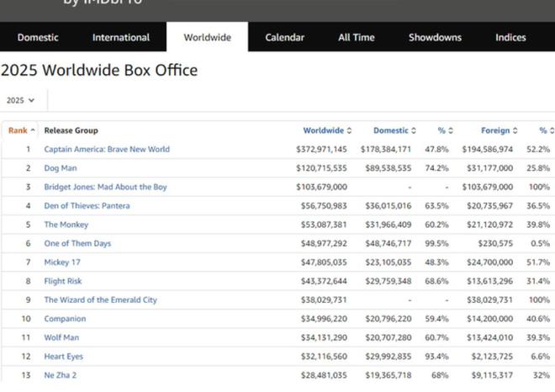Viewport: 555px width, 392px height.
Task: Sort by Foreign gross column
Action: (499, 130)
